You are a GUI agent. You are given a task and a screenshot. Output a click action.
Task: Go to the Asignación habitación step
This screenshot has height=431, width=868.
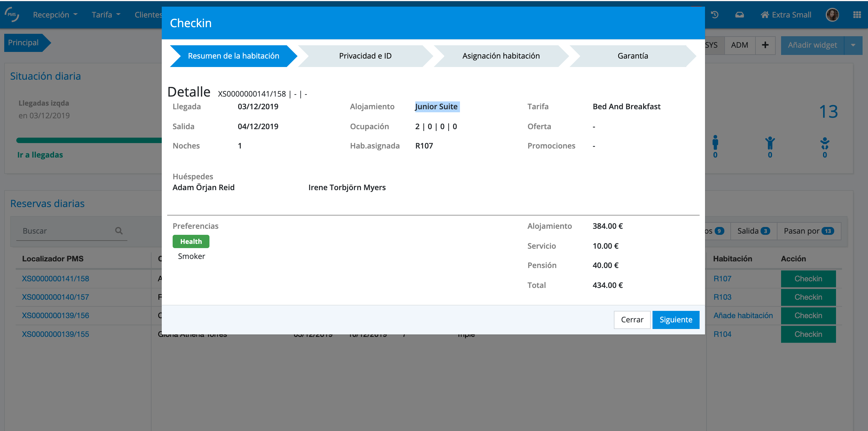[x=501, y=56]
